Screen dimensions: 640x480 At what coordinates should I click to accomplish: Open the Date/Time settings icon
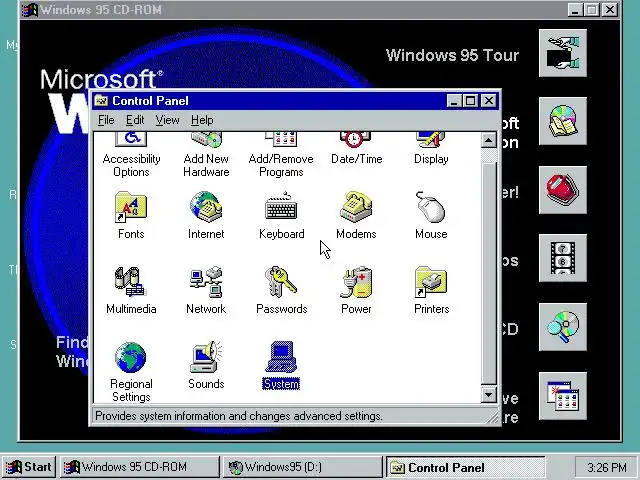pyautogui.click(x=356, y=149)
